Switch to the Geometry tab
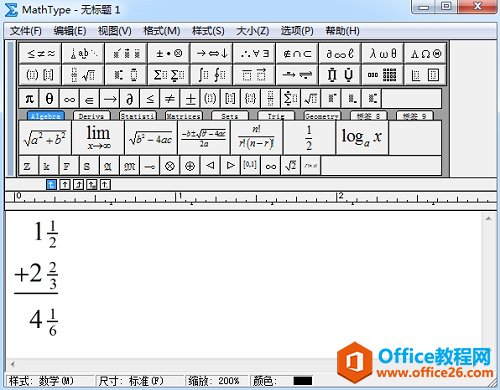 coord(322,116)
